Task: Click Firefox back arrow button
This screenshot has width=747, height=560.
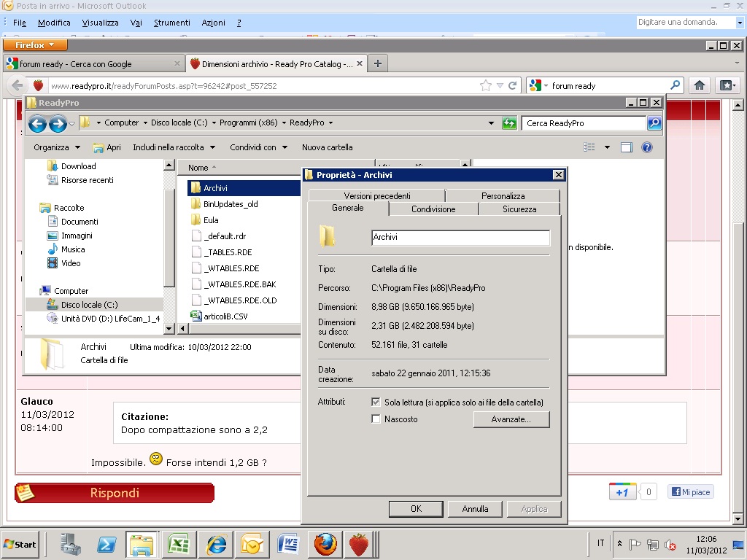Action: 18,86
